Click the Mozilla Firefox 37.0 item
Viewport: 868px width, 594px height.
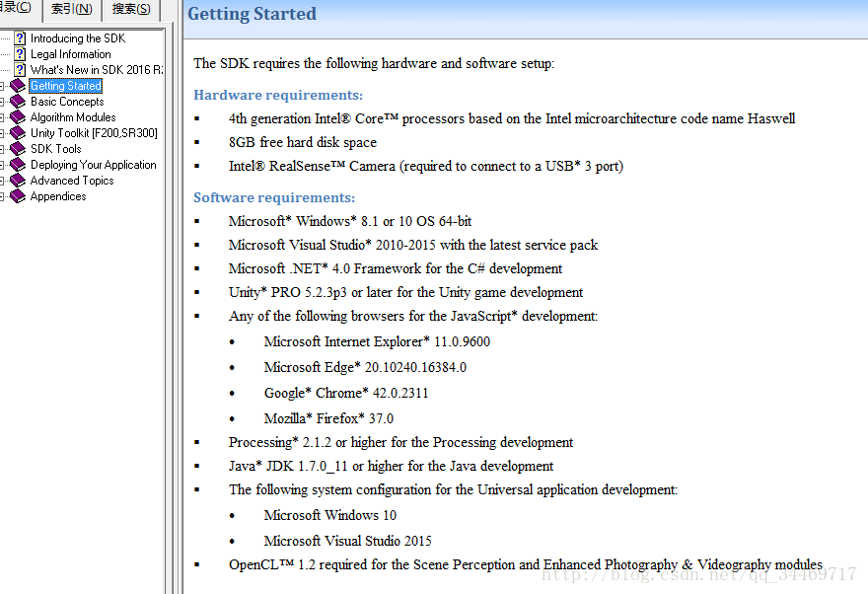pyautogui.click(x=328, y=418)
